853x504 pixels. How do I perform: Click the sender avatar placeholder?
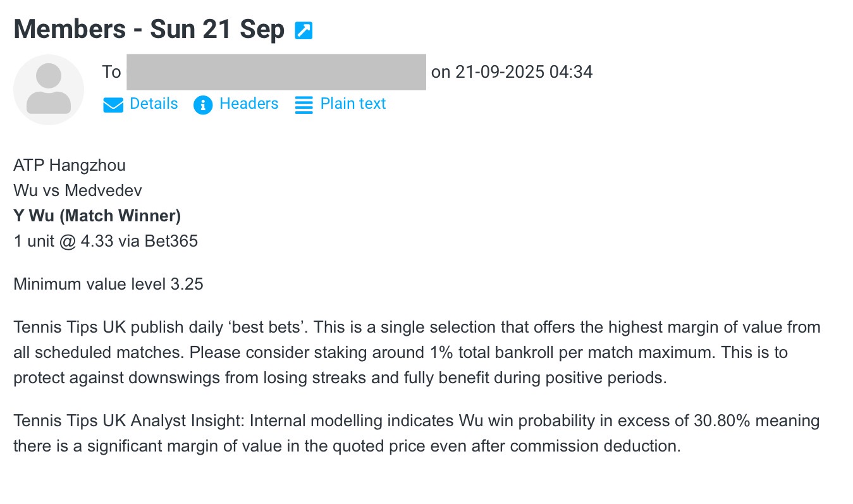tap(49, 90)
